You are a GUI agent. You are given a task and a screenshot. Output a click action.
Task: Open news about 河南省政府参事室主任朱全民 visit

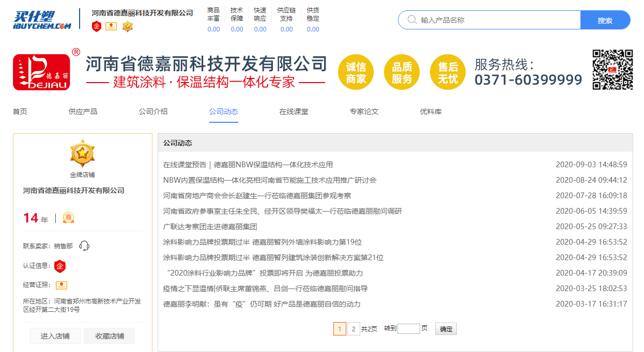(x=283, y=211)
